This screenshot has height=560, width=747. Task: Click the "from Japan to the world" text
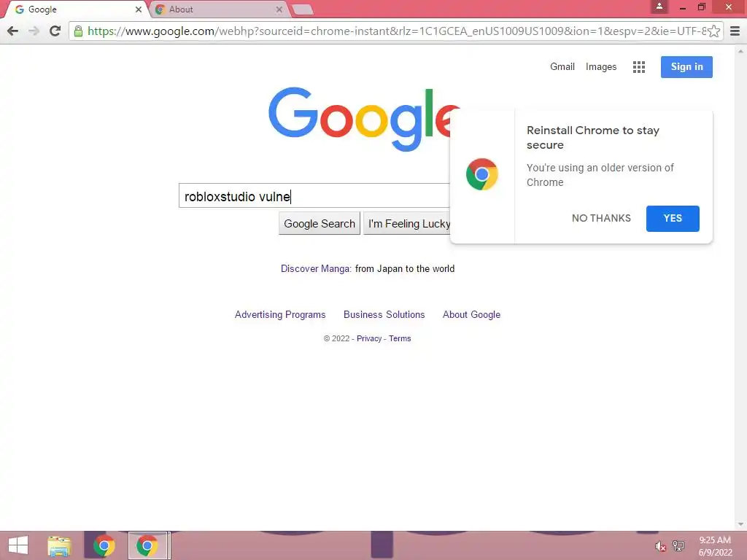[405, 268]
